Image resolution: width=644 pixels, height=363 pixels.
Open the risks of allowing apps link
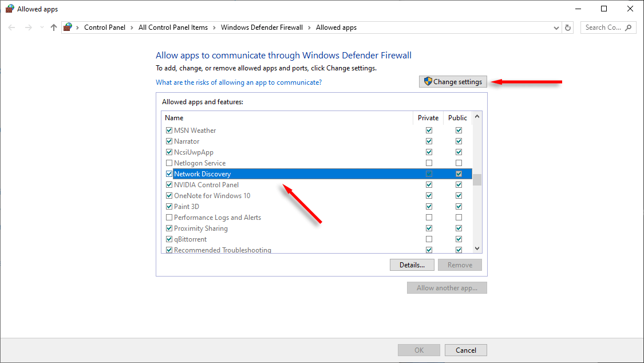click(x=239, y=82)
